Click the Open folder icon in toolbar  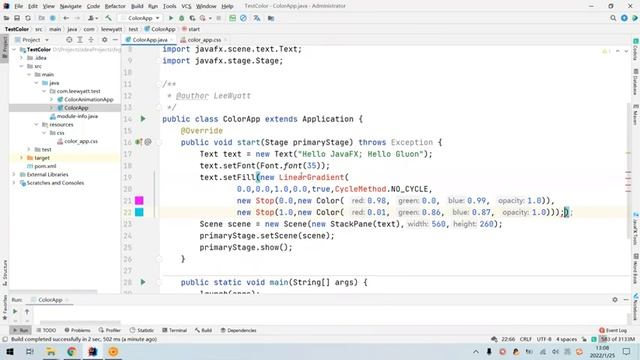[7, 18]
